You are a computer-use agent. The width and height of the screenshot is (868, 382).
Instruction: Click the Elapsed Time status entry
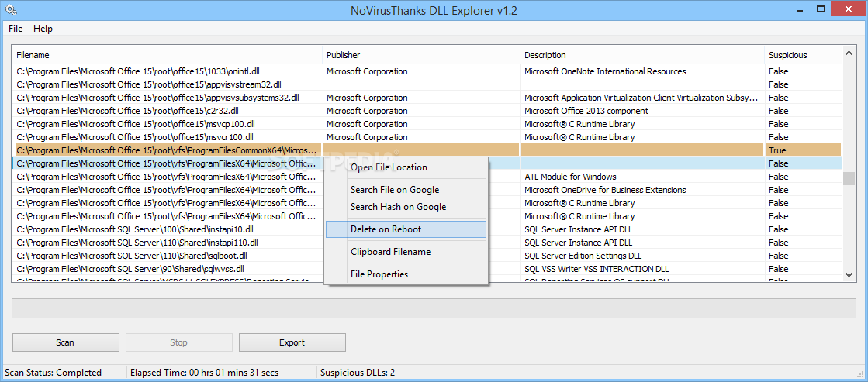tap(204, 373)
